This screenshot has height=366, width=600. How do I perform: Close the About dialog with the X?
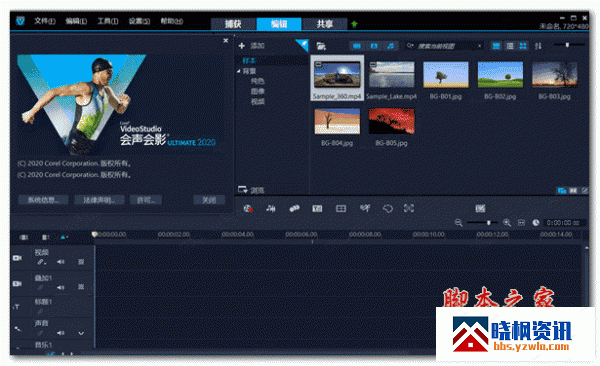pos(226,41)
